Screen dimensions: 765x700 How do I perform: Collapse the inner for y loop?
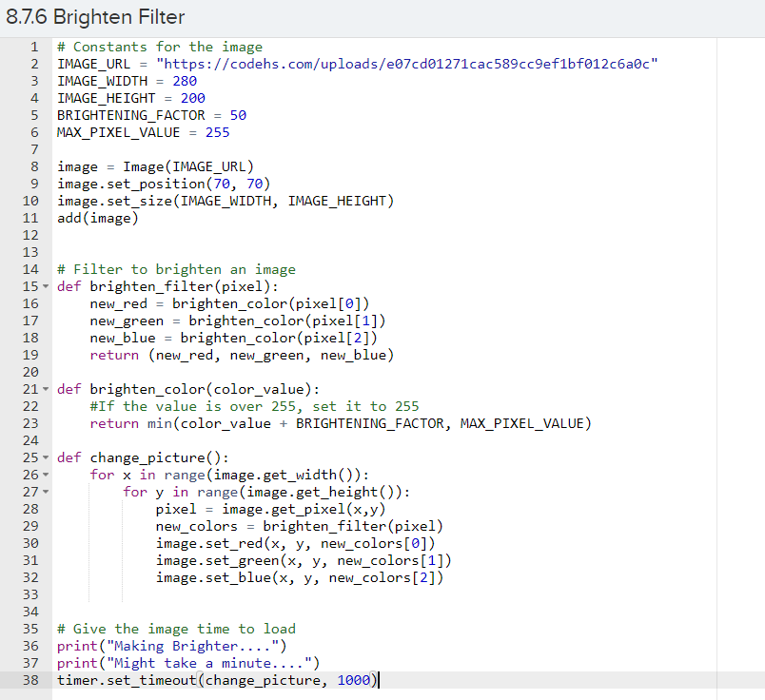(x=45, y=492)
